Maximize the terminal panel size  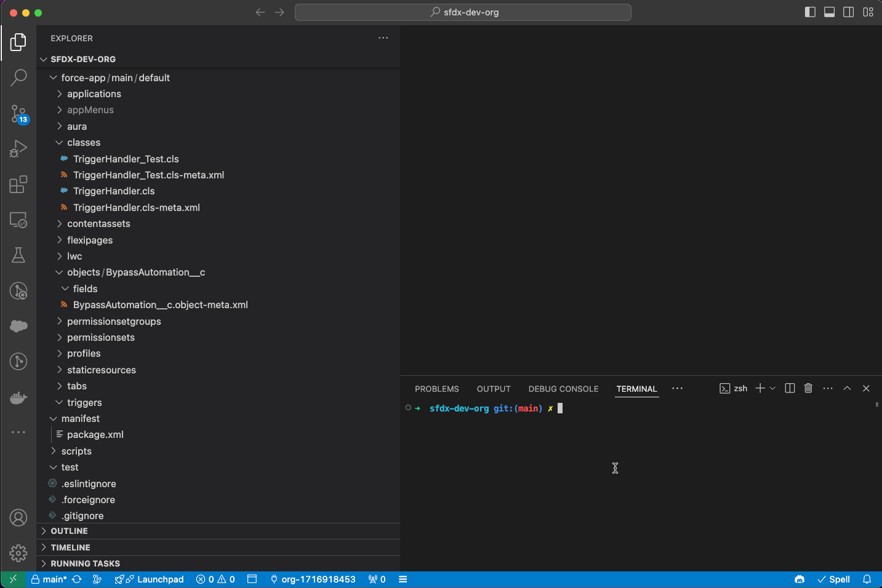point(847,388)
